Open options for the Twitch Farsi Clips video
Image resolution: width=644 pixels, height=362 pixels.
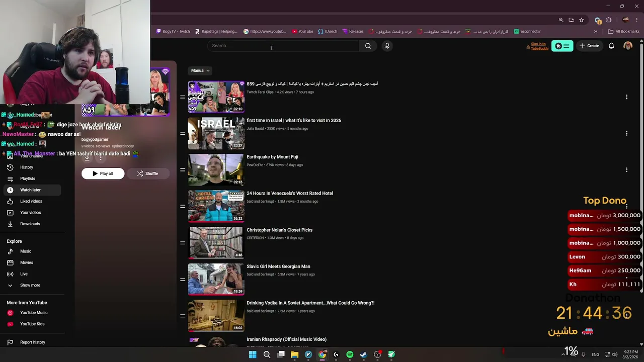(626, 97)
